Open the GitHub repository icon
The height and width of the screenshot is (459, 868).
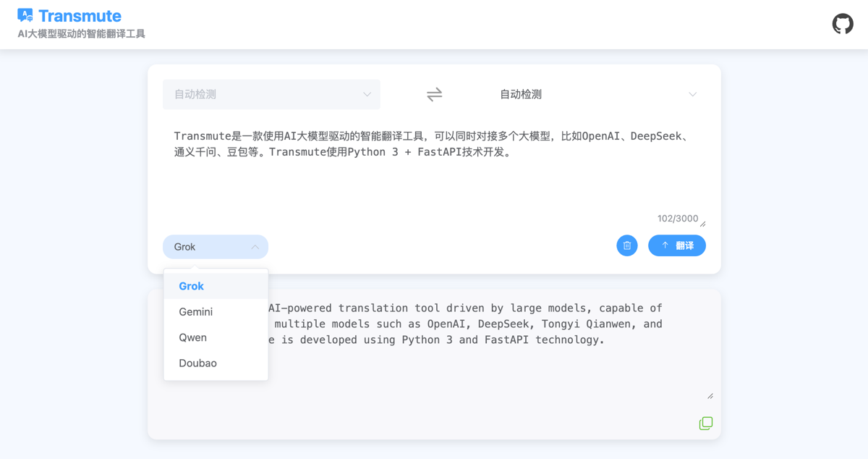click(843, 24)
